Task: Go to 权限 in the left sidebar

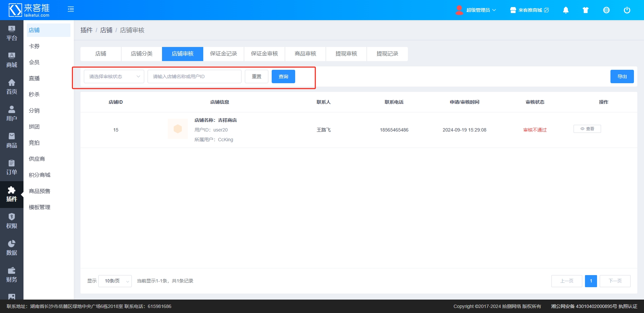Action: coord(12,221)
